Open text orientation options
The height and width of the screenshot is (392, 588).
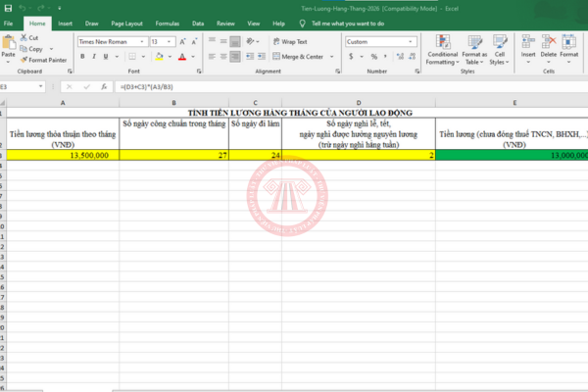[x=251, y=41]
